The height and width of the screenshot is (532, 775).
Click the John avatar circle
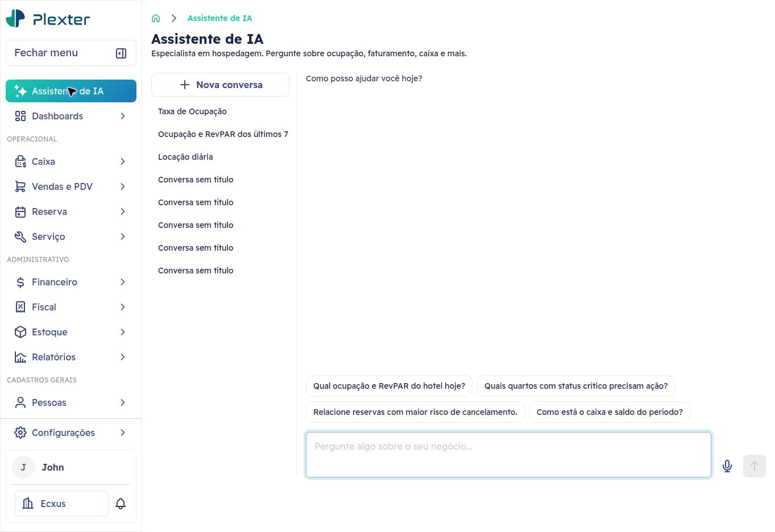23,467
